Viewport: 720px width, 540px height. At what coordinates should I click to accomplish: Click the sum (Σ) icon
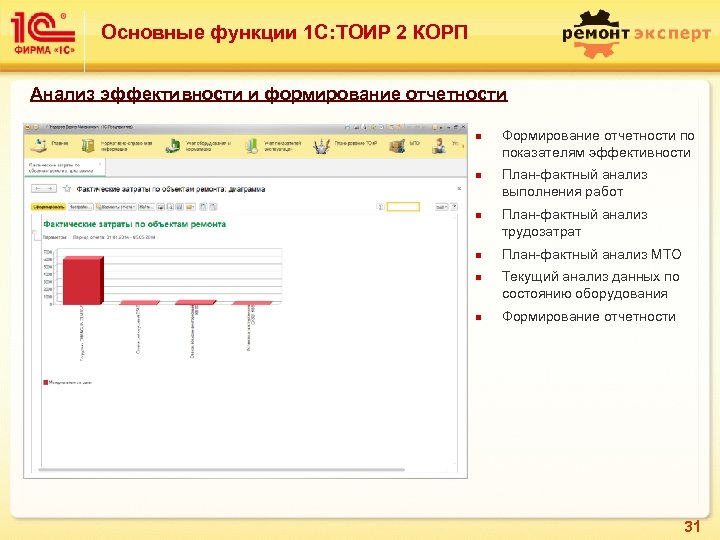[x=380, y=207]
